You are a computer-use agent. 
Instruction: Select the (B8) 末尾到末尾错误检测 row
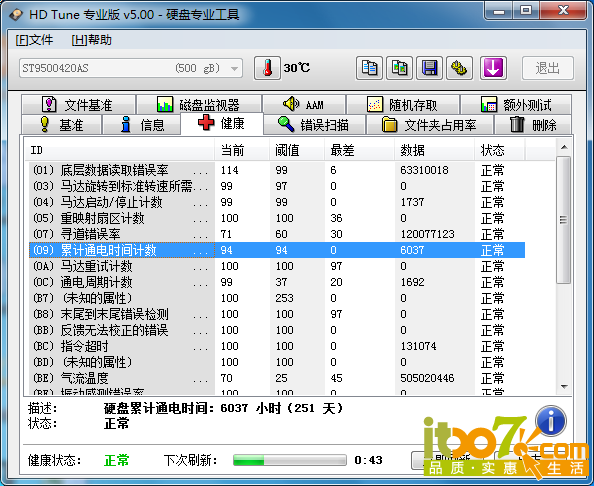point(277,314)
